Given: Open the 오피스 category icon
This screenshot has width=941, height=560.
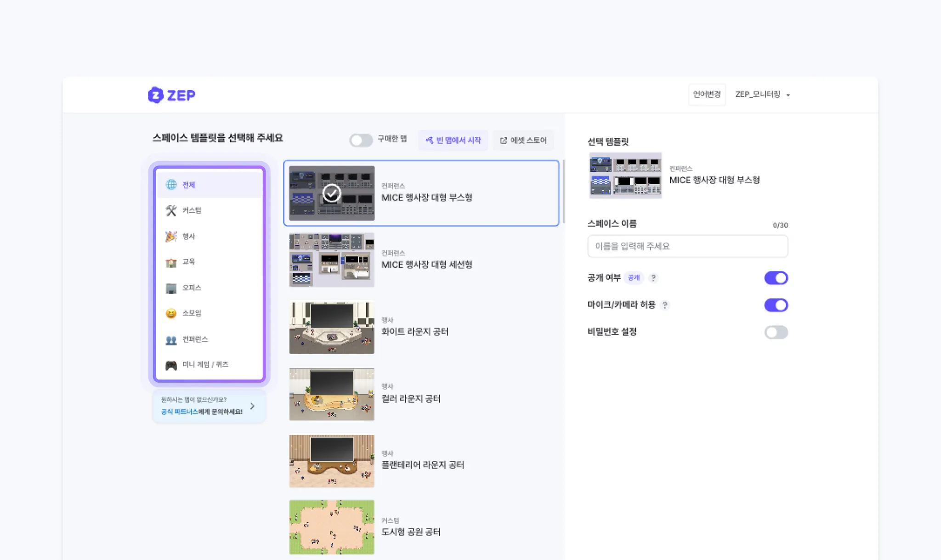Looking at the screenshot, I should click(x=171, y=288).
